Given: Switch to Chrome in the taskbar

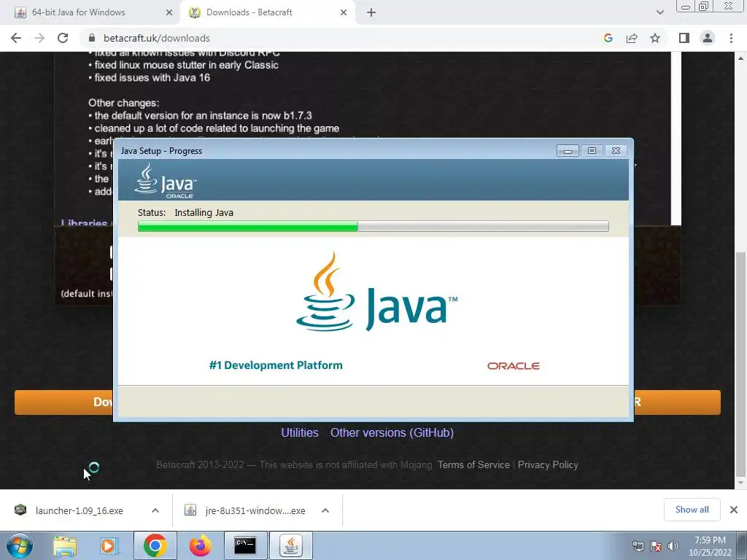Looking at the screenshot, I should coord(155,545).
